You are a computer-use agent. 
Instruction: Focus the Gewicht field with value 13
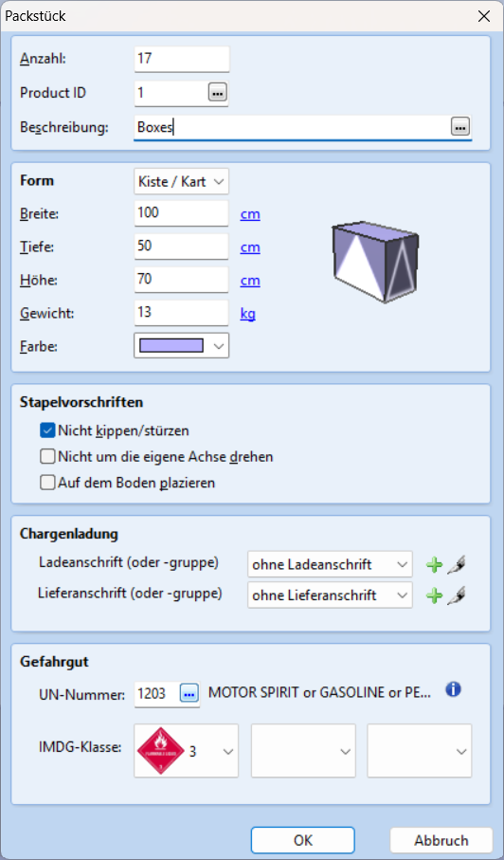pyautogui.click(x=181, y=313)
